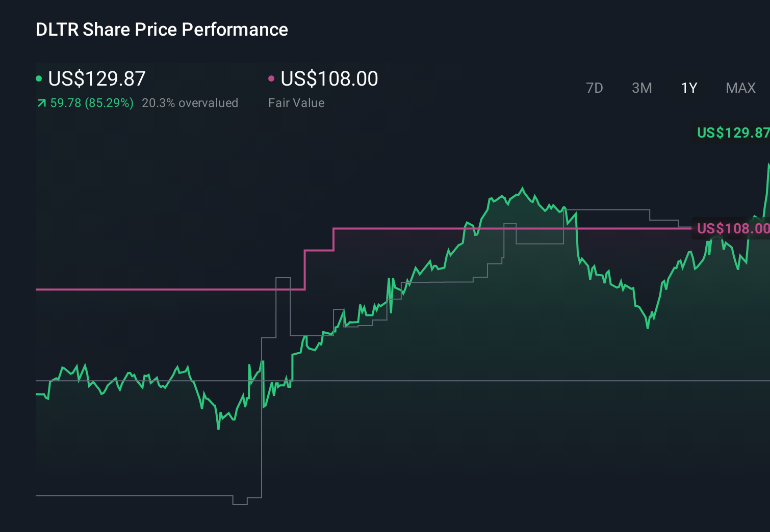
Task: Expand chart to MAX time range
Action: (x=740, y=88)
